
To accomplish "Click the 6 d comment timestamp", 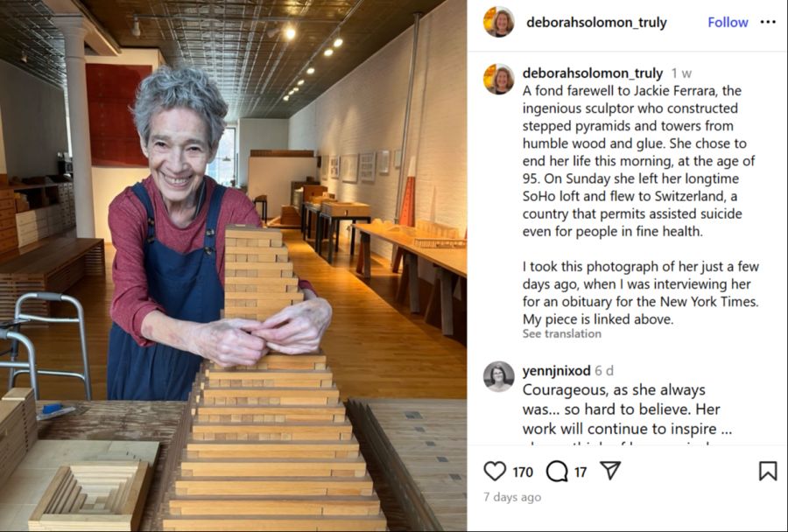I will click(604, 371).
